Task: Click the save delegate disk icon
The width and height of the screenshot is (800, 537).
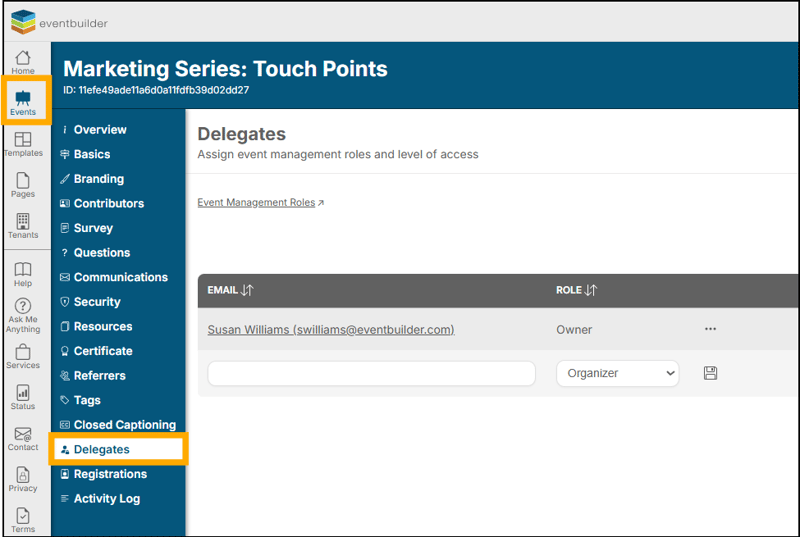Action: (711, 373)
